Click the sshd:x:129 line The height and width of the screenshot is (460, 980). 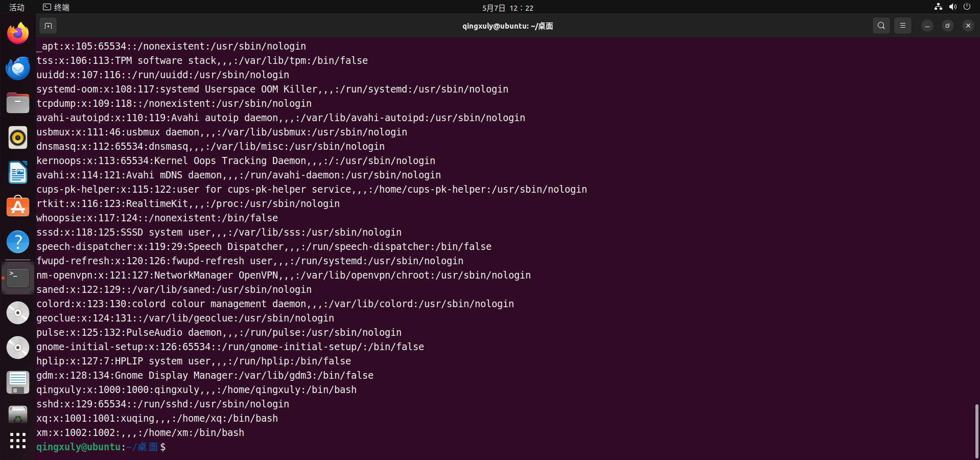point(162,404)
